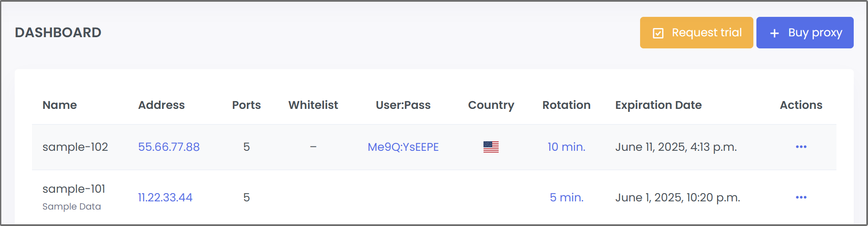Open address 55.66.77.88 link
Viewport: 868px width, 226px height.
(169, 147)
